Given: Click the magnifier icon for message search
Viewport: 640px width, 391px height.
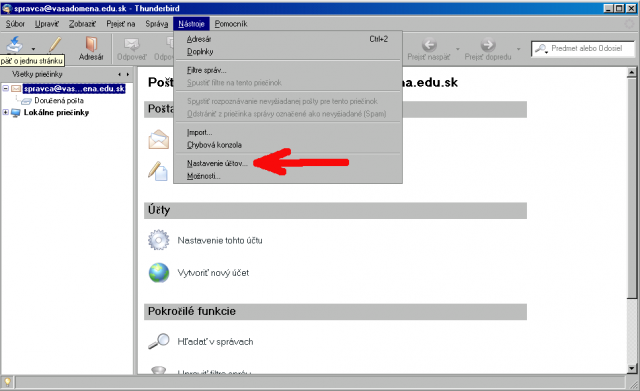Looking at the screenshot, I should tap(158, 341).
